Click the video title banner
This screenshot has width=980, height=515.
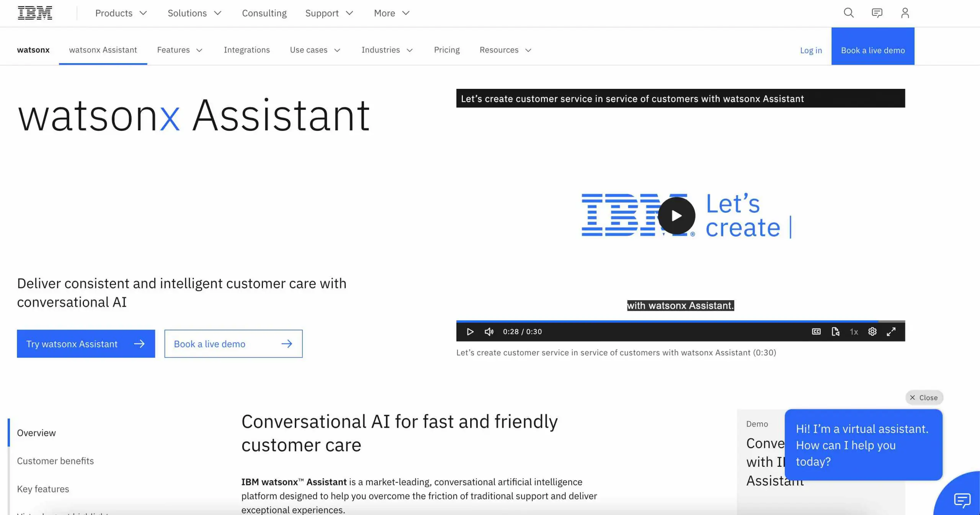click(681, 98)
